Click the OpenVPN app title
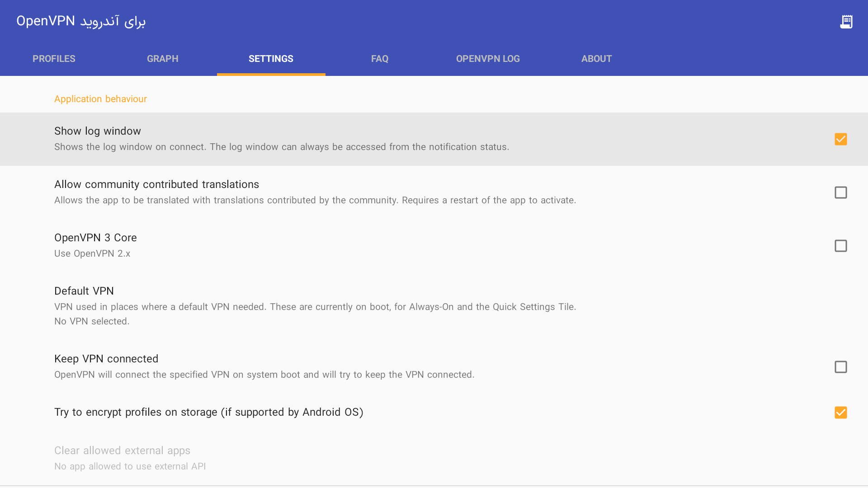The height and width of the screenshot is (488, 868). 81,21
